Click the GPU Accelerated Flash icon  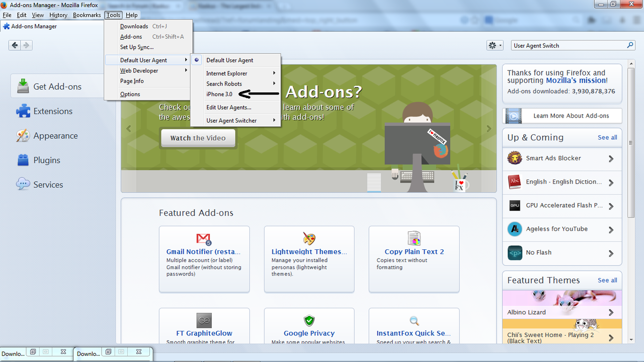click(515, 206)
